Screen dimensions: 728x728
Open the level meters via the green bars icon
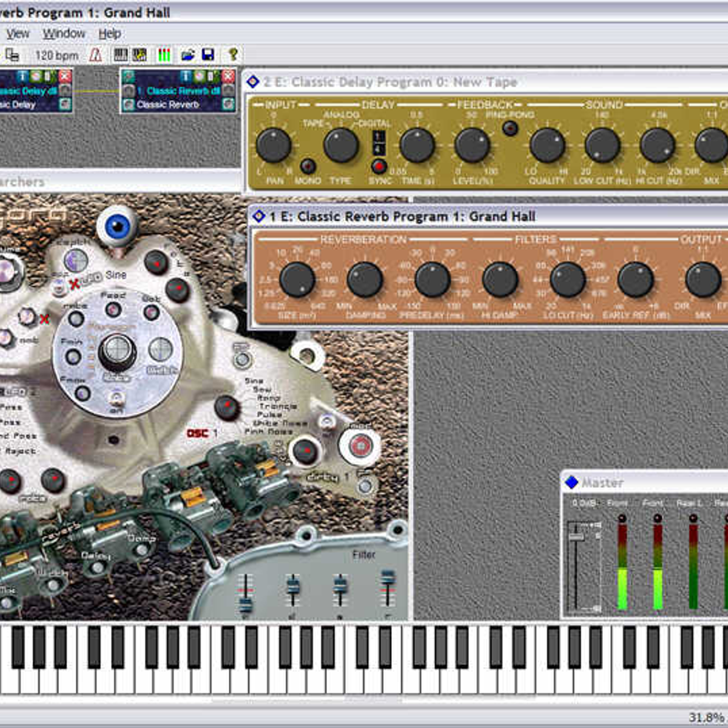pos(164,55)
